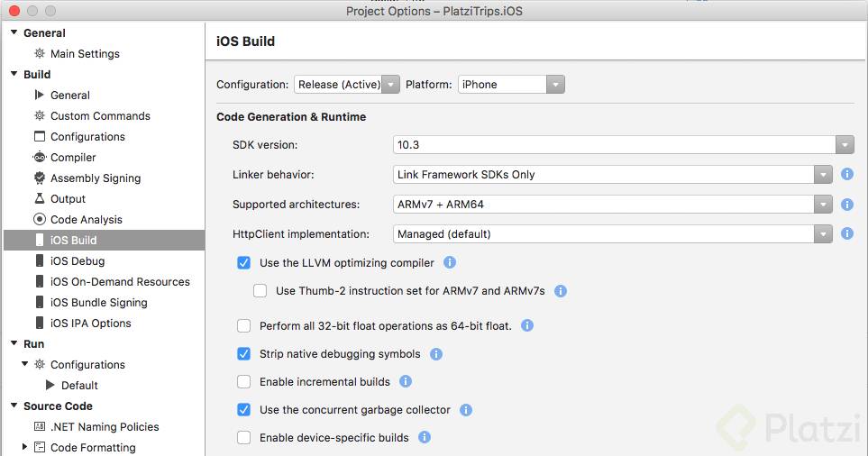Show info for 32-bit float operations option
Image resolution: width=868 pixels, height=456 pixels.
coord(527,325)
